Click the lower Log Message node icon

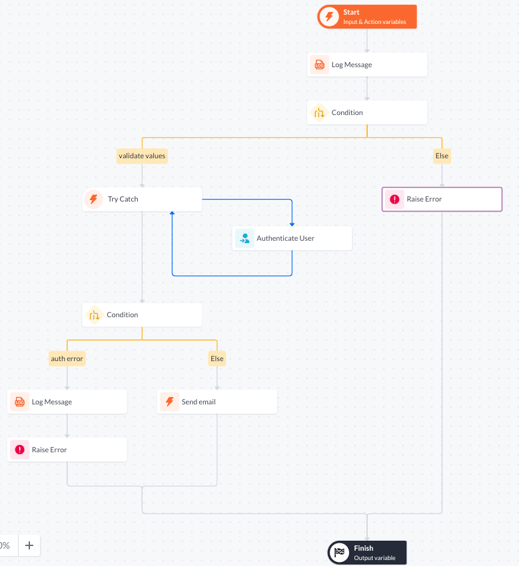pos(19,402)
